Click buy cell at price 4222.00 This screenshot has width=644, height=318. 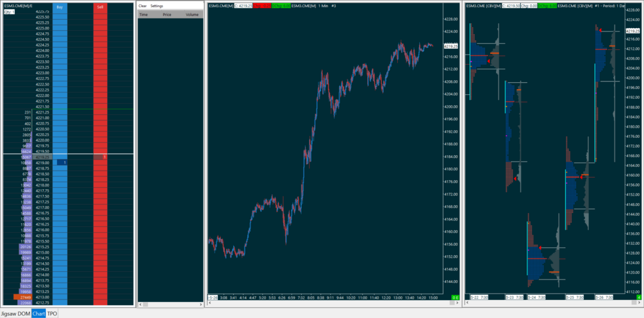click(60, 96)
